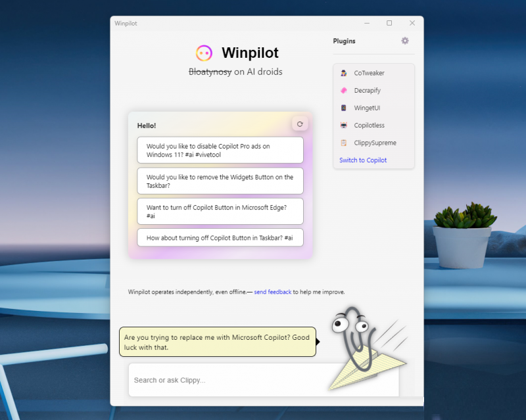Dismiss Clippy's speech bubble message
This screenshot has width=526, height=420.
(x=218, y=342)
